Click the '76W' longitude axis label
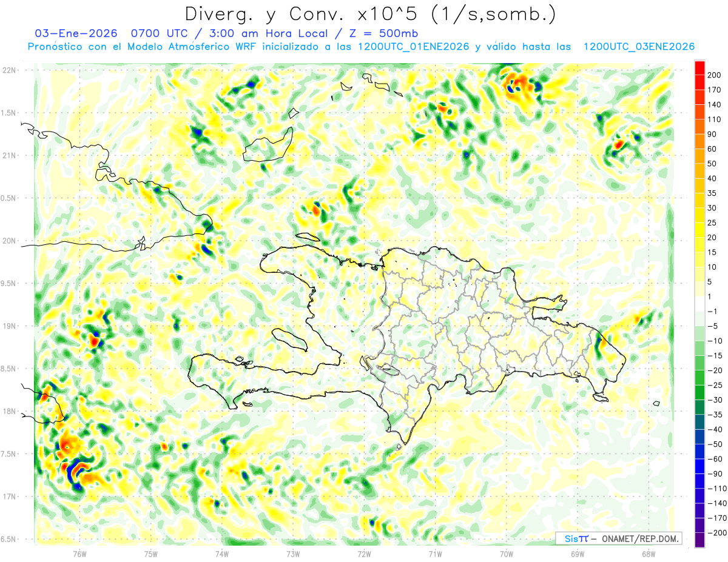The image size is (728, 562). (79, 554)
